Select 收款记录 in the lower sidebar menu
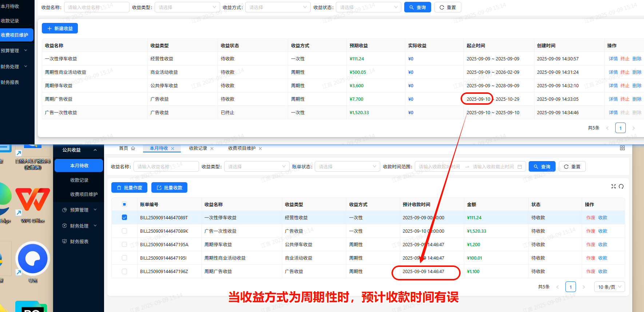This screenshot has height=312, width=644. point(79,180)
